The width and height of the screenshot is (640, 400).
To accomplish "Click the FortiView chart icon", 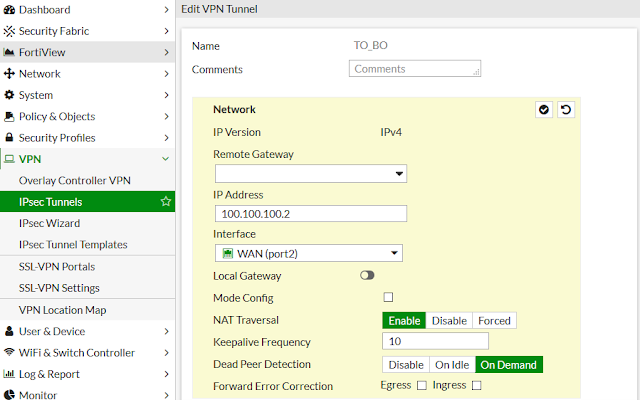I will pyautogui.click(x=9, y=52).
